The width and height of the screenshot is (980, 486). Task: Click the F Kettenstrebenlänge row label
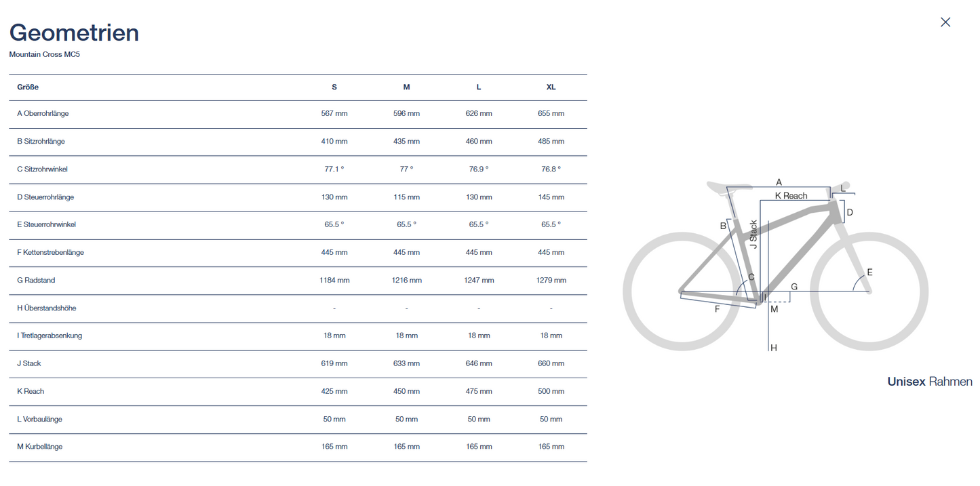click(50, 252)
